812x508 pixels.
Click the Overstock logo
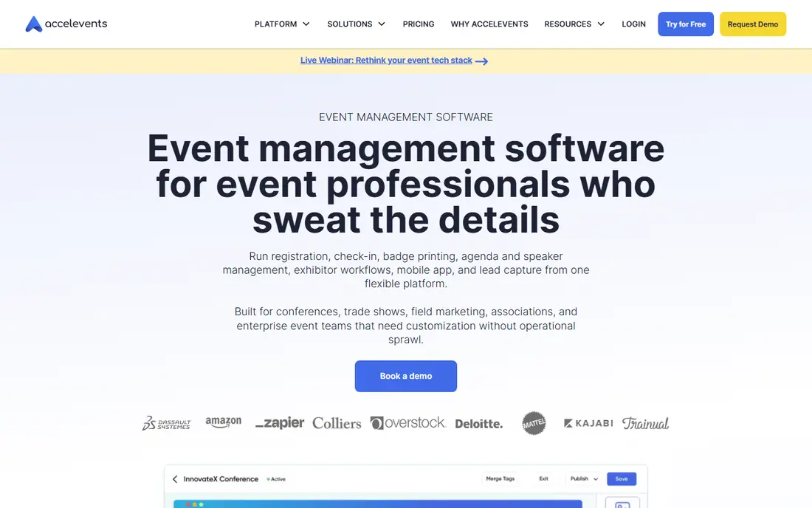(x=408, y=423)
